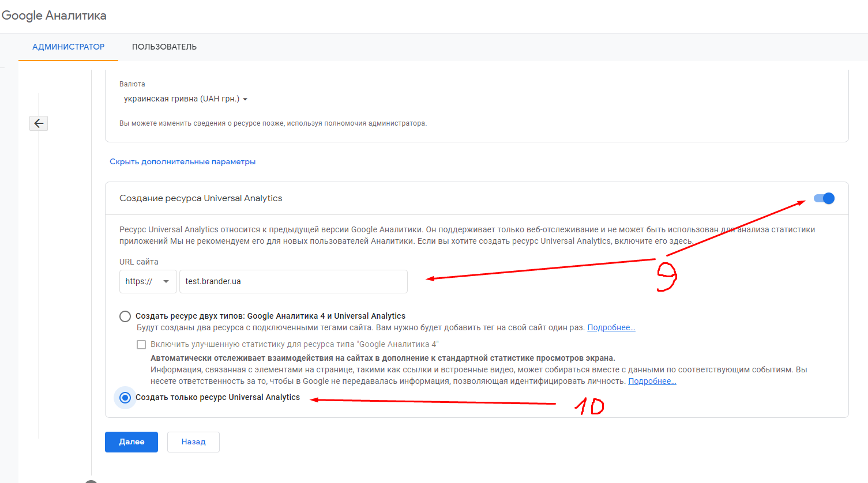Click the 'Создание ресурса Universal Analytics' heading
Image resolution: width=868 pixels, height=483 pixels.
(201, 198)
